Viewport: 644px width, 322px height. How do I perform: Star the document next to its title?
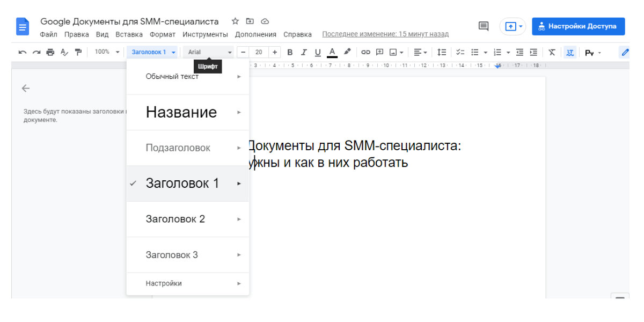[235, 21]
